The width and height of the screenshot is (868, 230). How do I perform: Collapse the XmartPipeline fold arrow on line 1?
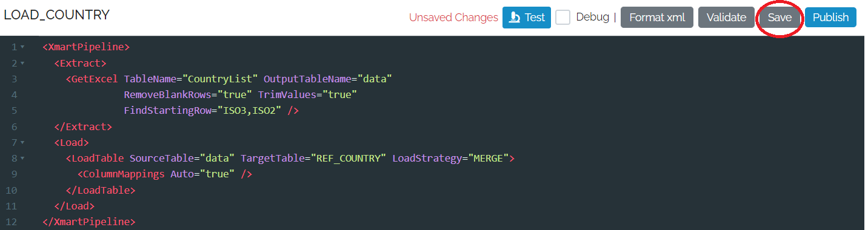point(22,47)
